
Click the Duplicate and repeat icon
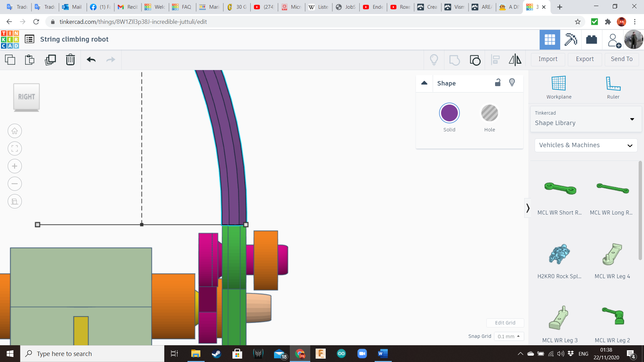click(50, 60)
